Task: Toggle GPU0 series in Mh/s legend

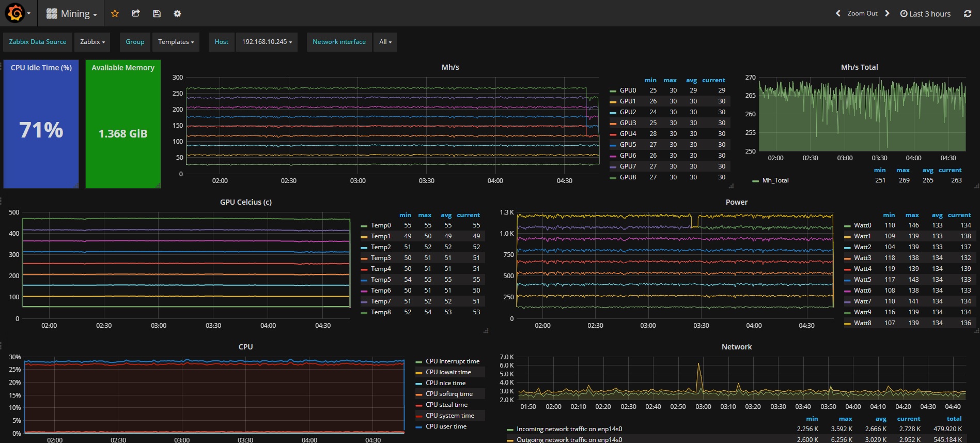Action: coord(628,90)
